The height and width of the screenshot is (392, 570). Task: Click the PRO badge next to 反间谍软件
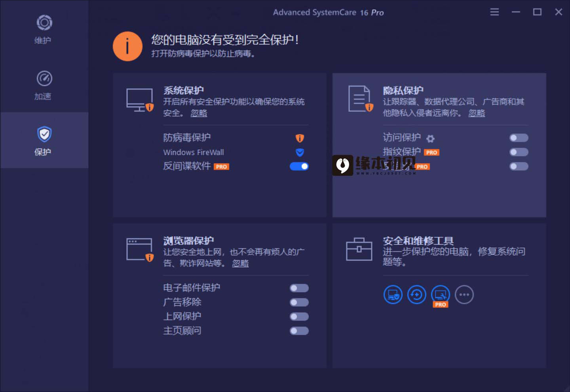click(222, 167)
